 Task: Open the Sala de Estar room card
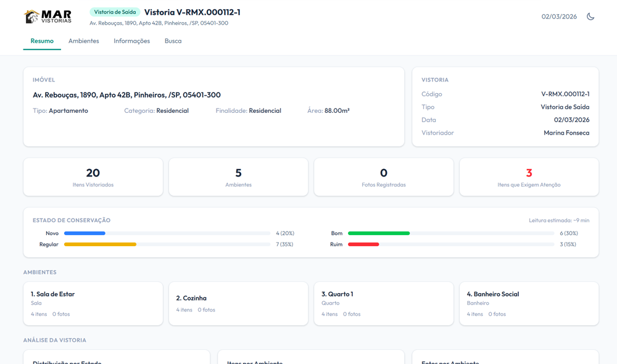(x=93, y=304)
